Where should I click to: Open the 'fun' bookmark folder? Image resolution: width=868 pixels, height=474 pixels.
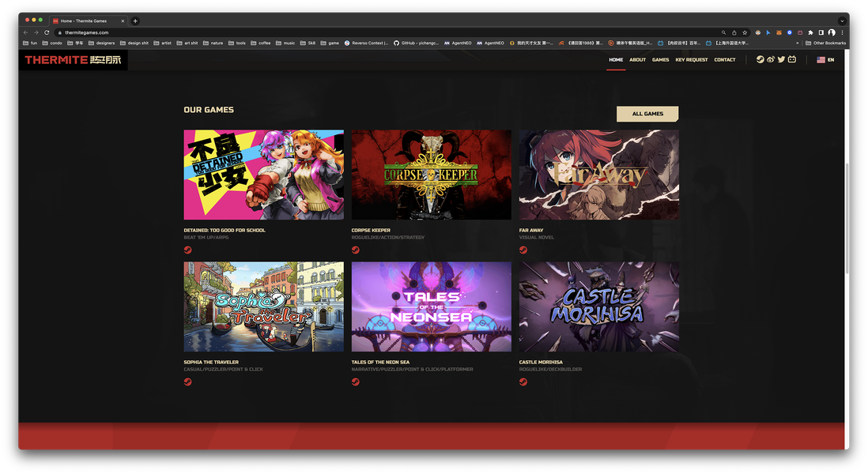click(30, 43)
